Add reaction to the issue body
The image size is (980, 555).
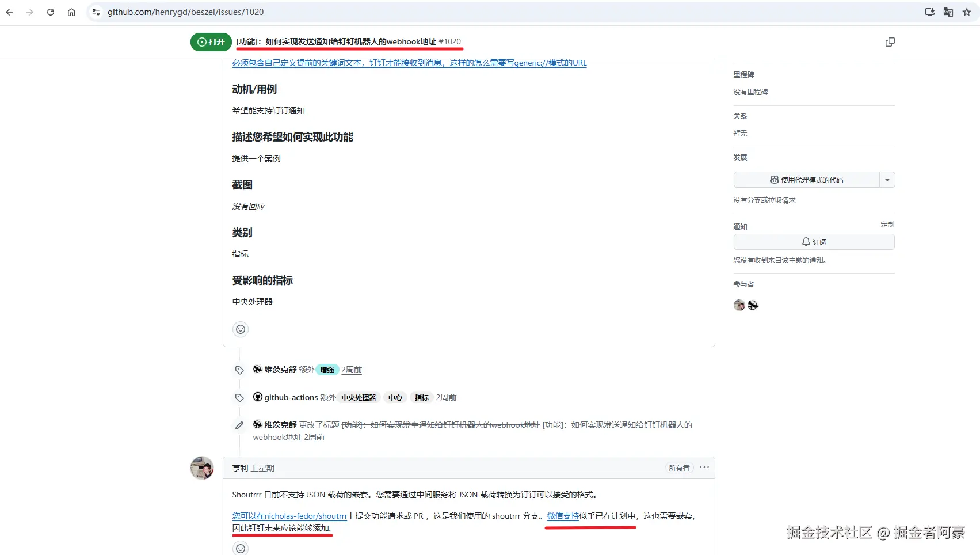coord(241,329)
